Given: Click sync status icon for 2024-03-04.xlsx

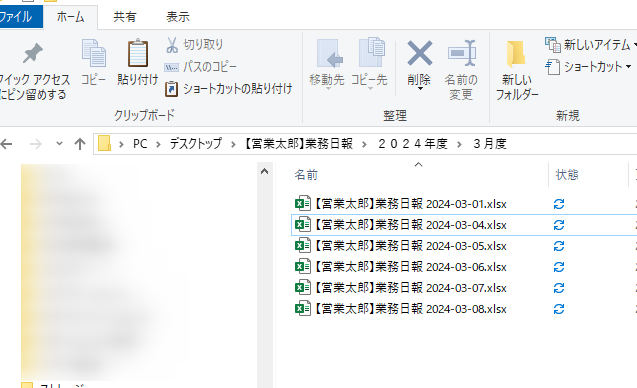Looking at the screenshot, I should click(x=559, y=225).
